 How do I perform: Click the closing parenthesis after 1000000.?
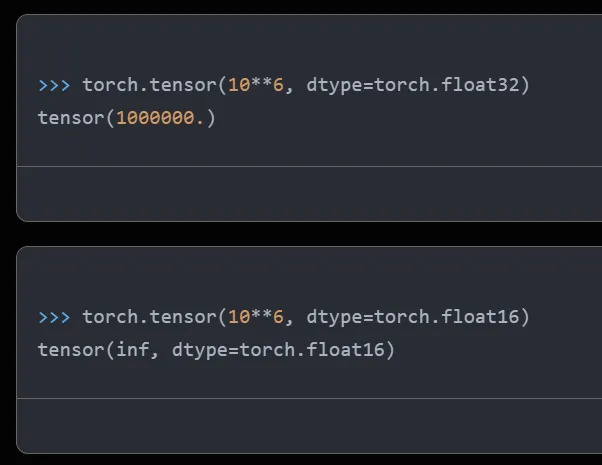point(211,118)
